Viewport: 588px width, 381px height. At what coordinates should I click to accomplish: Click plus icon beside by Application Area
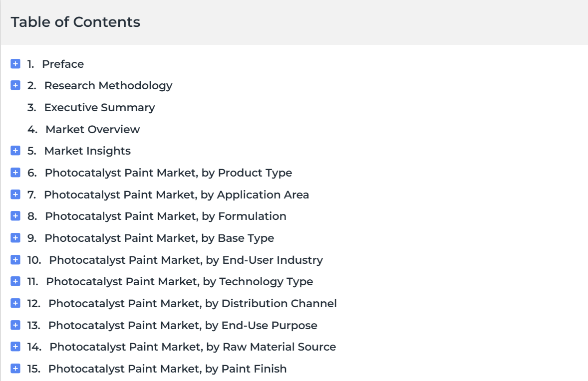15,194
